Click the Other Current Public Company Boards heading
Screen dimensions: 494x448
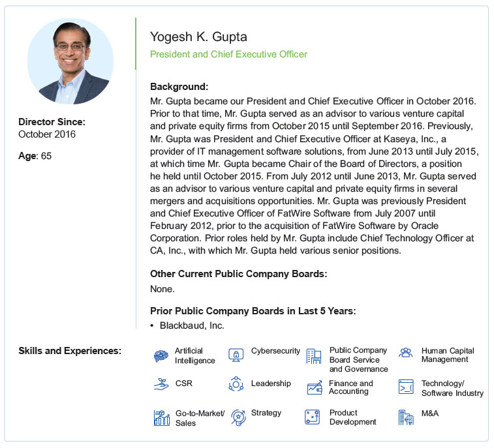(x=238, y=274)
